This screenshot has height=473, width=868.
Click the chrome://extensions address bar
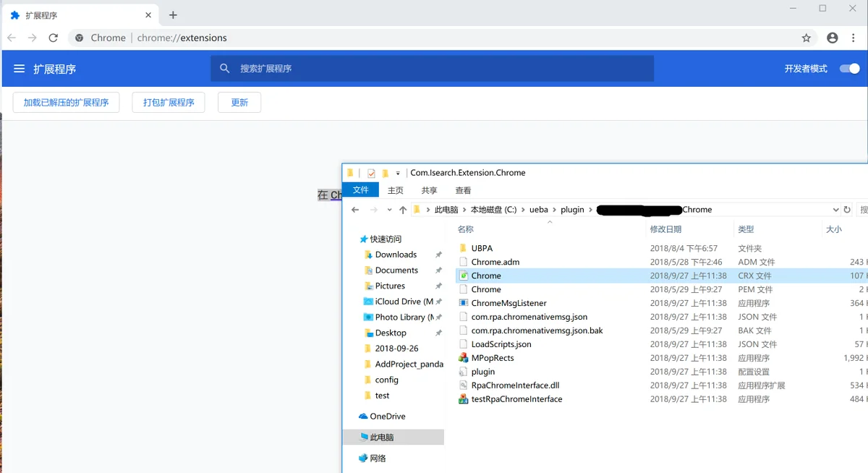tap(443, 38)
